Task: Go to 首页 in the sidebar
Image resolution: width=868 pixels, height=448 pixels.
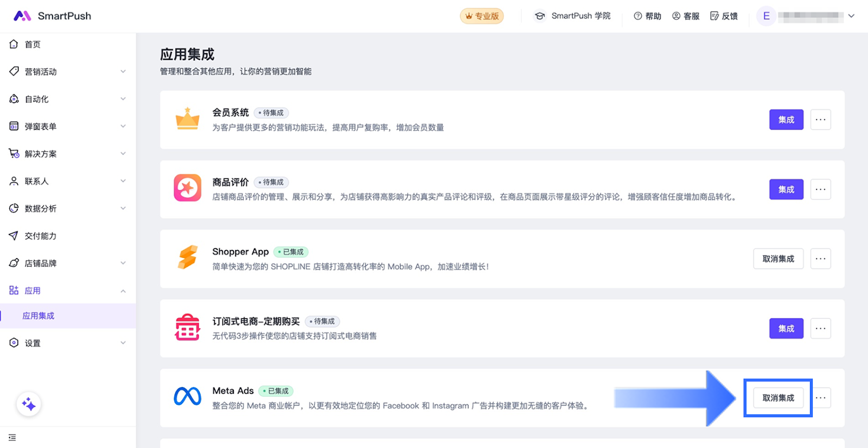Action: 33,44
